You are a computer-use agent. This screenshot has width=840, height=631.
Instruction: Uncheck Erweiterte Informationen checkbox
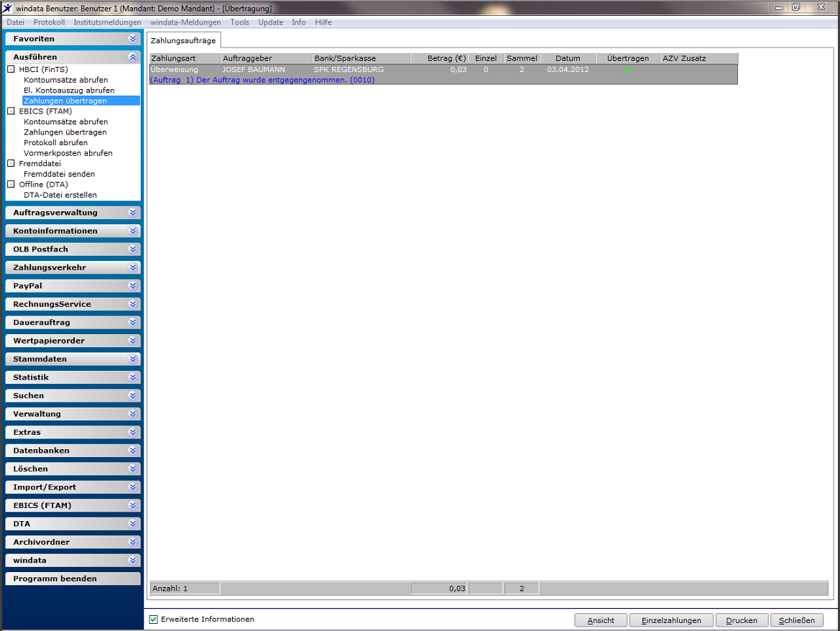tap(154, 620)
